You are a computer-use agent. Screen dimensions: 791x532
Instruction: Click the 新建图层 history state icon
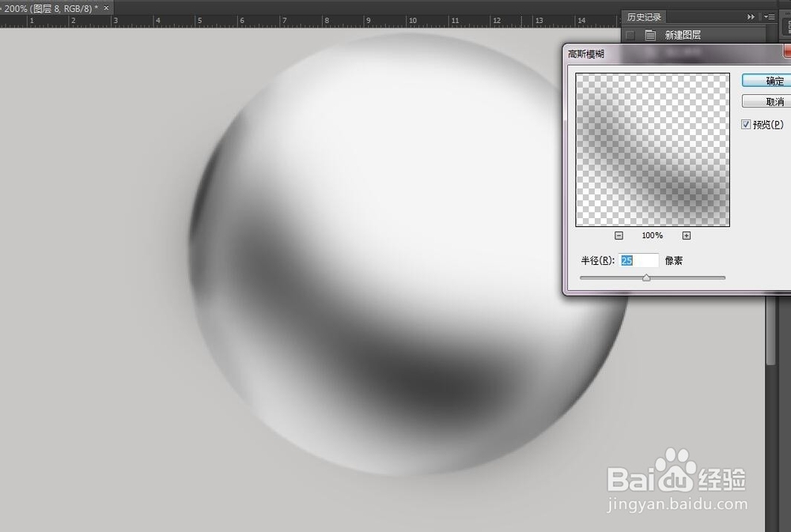(651, 36)
